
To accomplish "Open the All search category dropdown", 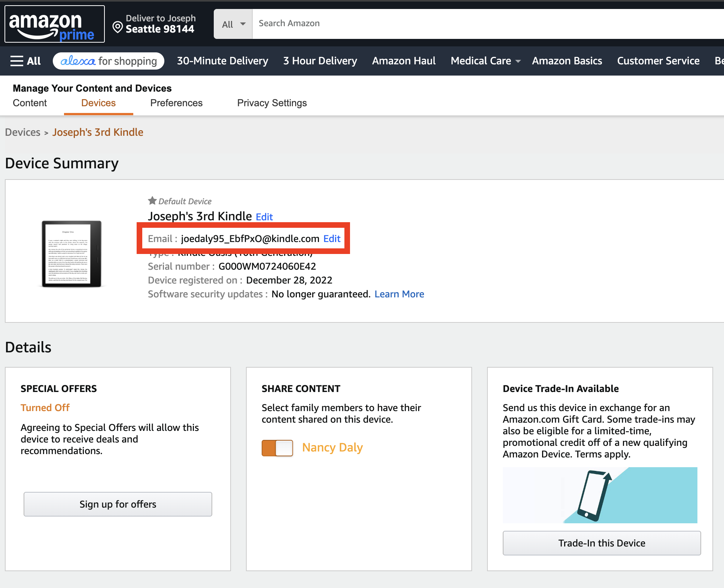I will (x=233, y=24).
